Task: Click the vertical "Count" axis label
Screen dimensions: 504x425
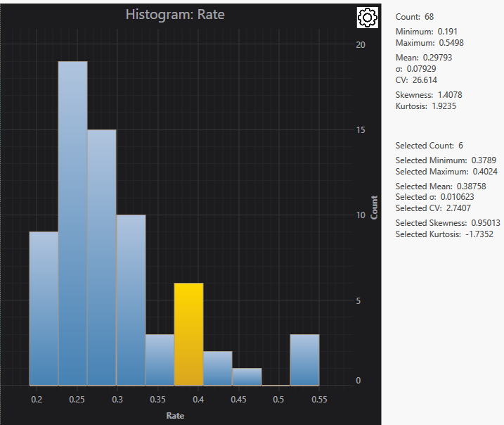Action: (x=374, y=208)
